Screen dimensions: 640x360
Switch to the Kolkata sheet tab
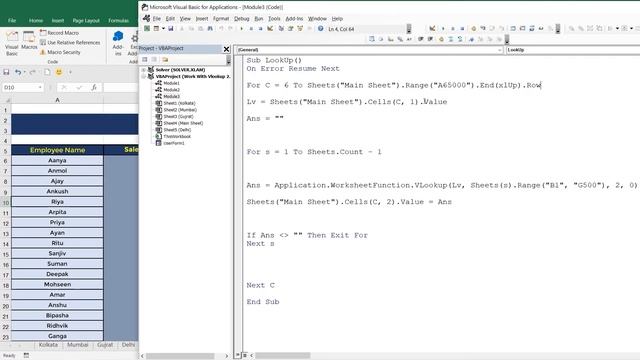coord(48,345)
